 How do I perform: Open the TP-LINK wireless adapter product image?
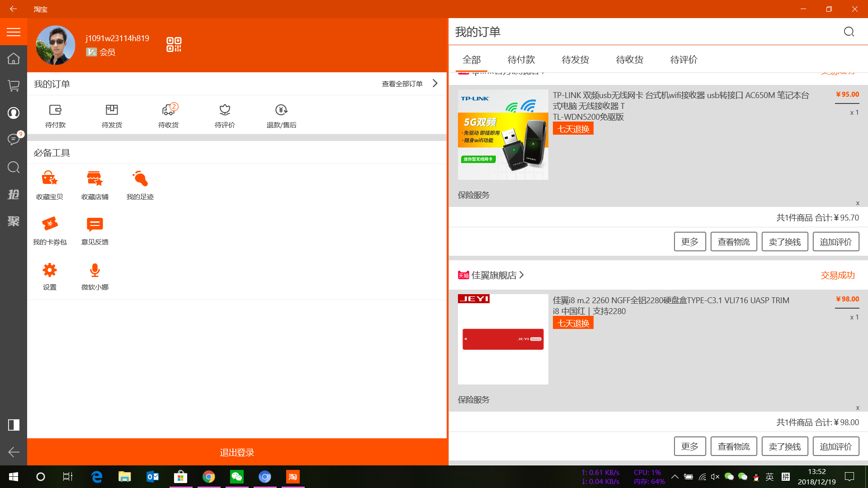[x=503, y=135]
